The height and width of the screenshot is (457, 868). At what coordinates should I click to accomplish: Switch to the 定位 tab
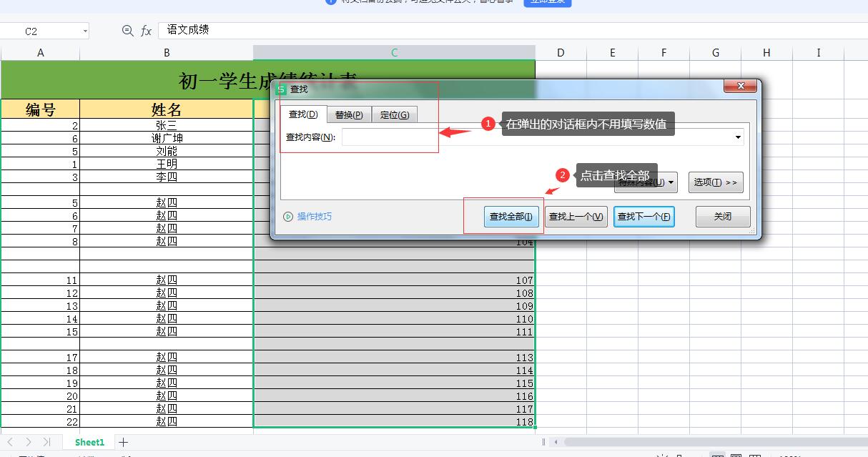tap(395, 114)
